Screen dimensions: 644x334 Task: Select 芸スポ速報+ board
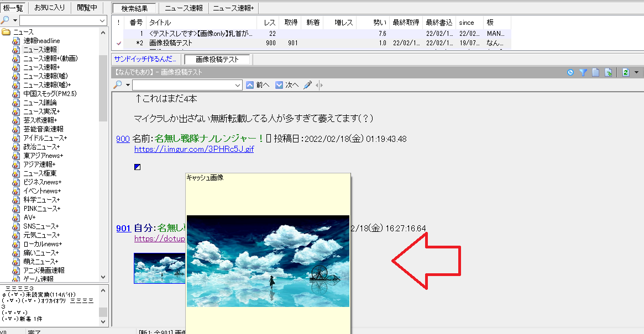(x=40, y=120)
